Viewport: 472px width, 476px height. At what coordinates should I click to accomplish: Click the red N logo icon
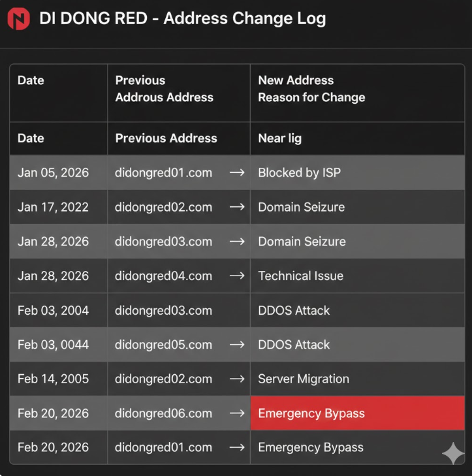(18, 19)
